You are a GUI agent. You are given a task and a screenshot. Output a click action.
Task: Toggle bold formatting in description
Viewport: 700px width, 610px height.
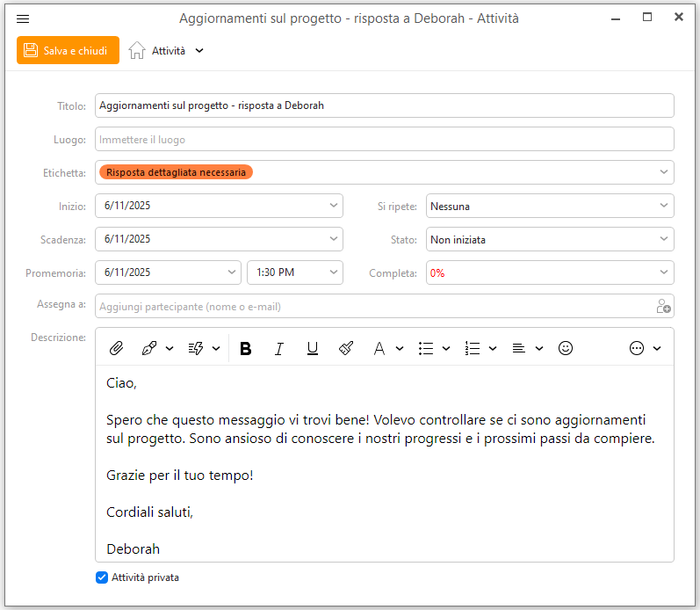tap(246, 348)
